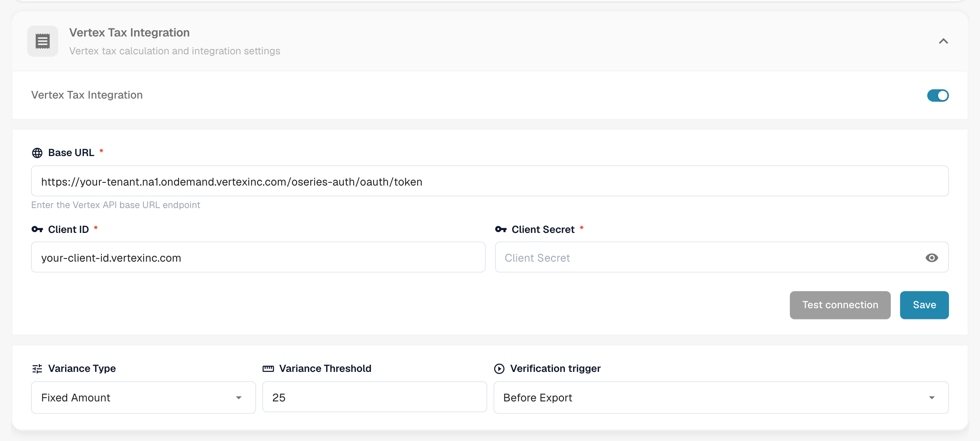Click the Verification trigger label

coord(555,368)
